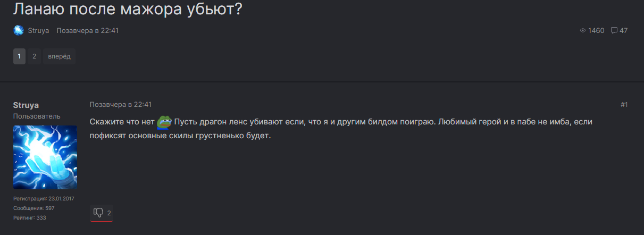The height and width of the screenshot is (235, 644).
Task: Open the #1 post permalink
Action: [x=624, y=105]
